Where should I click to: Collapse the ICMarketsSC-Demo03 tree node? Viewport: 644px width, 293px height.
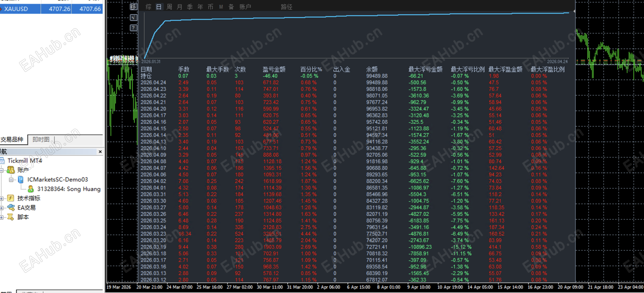(11, 180)
